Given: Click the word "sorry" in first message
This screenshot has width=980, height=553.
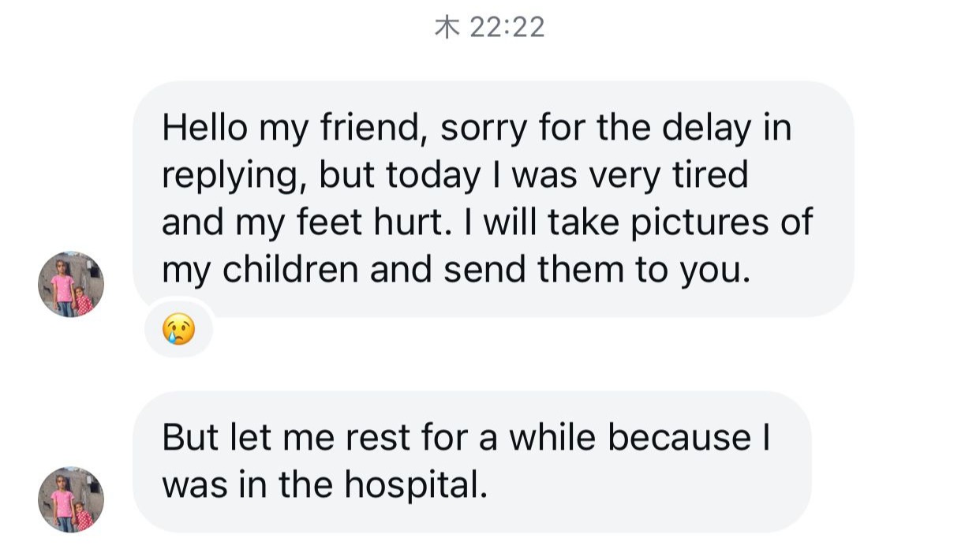Looking at the screenshot, I should [x=483, y=129].
